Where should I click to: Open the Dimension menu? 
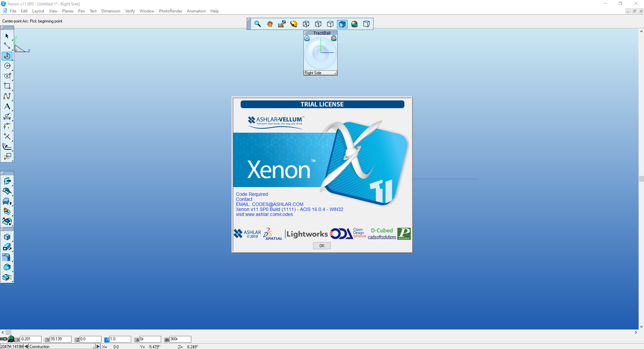(x=111, y=11)
